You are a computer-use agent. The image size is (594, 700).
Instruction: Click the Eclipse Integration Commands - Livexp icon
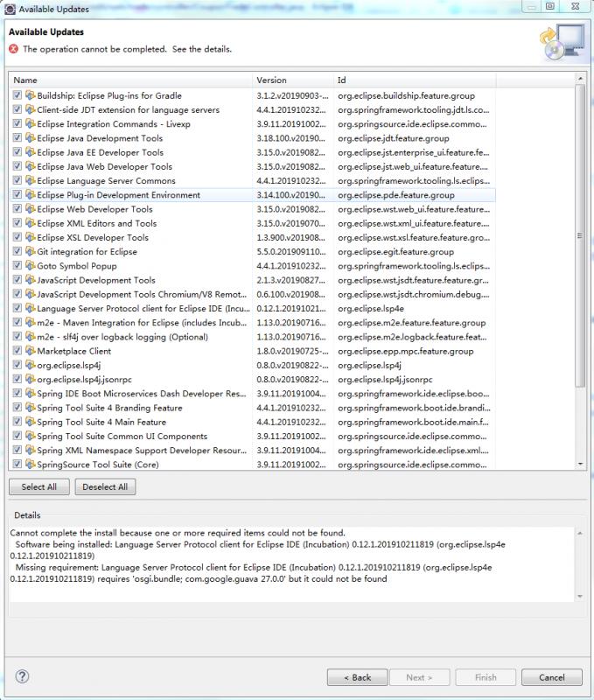pos(31,123)
